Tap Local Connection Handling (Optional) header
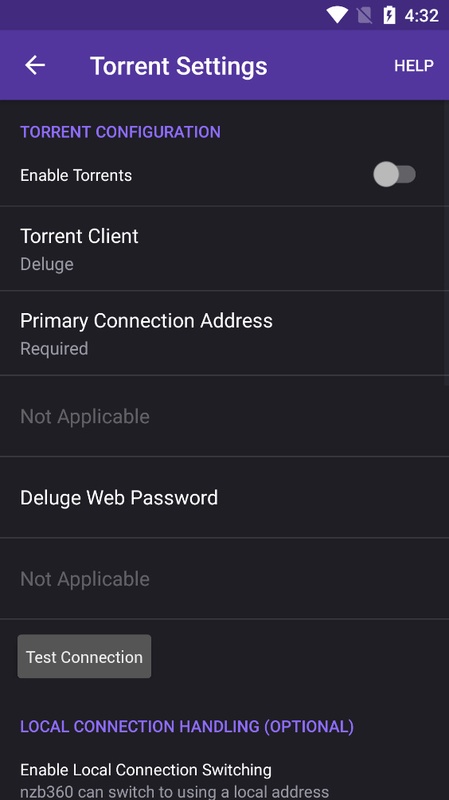The width and height of the screenshot is (449, 800). (187, 727)
